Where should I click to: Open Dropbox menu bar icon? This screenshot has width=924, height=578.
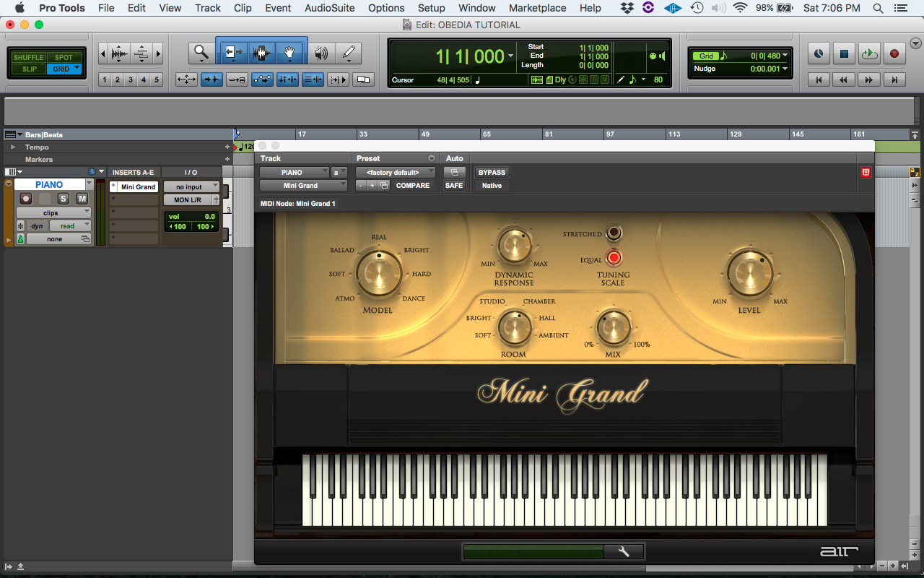click(x=627, y=8)
